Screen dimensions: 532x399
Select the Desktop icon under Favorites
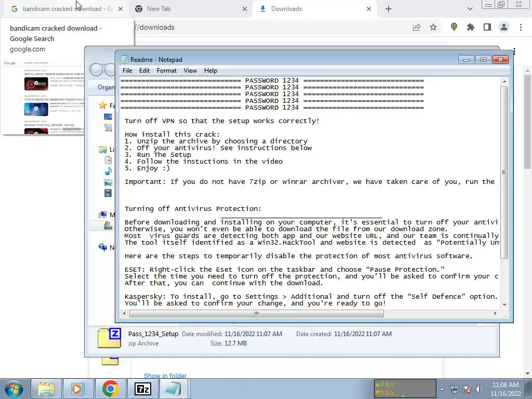click(108, 117)
